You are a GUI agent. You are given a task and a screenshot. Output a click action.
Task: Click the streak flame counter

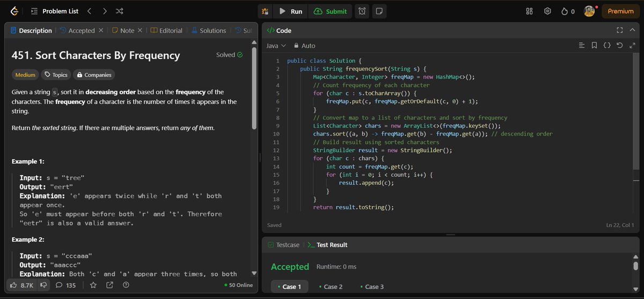point(568,11)
